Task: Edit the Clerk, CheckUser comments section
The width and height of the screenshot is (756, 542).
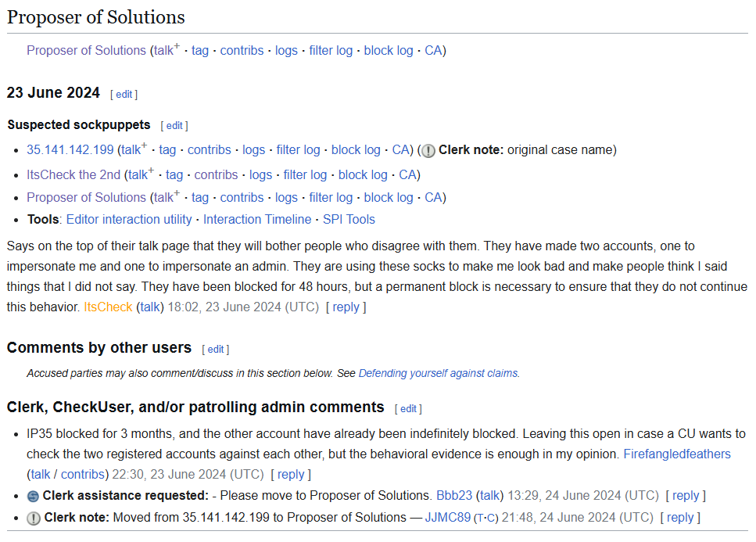Action: point(408,408)
